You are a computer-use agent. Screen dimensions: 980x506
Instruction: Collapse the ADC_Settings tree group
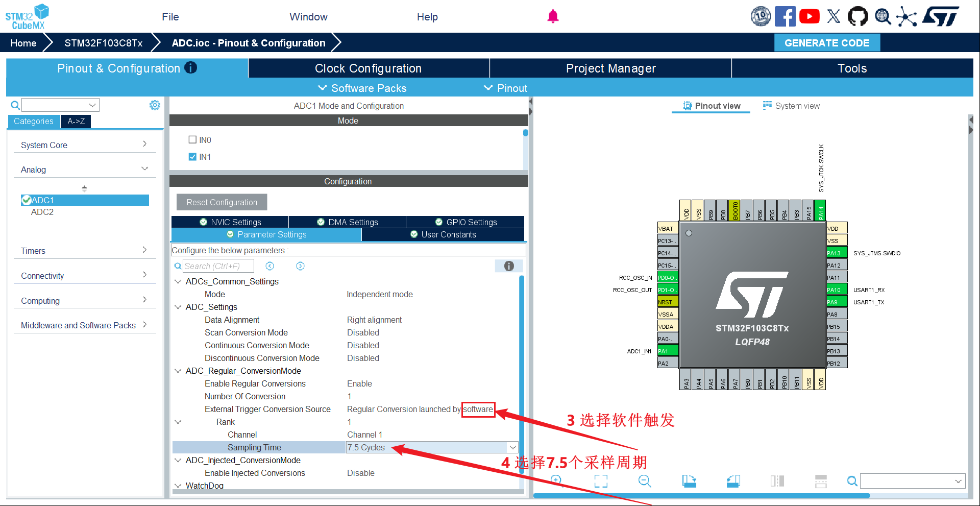click(178, 307)
